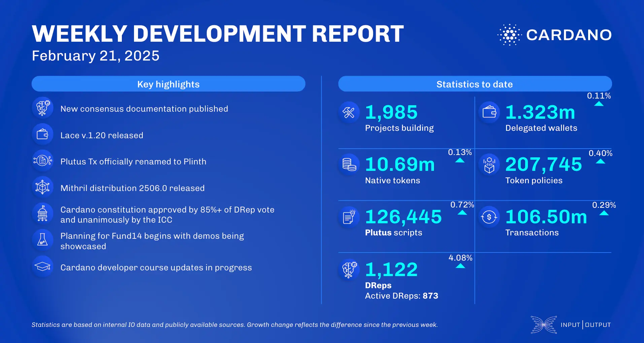Select the Native tokens coin stack icon

click(x=349, y=164)
